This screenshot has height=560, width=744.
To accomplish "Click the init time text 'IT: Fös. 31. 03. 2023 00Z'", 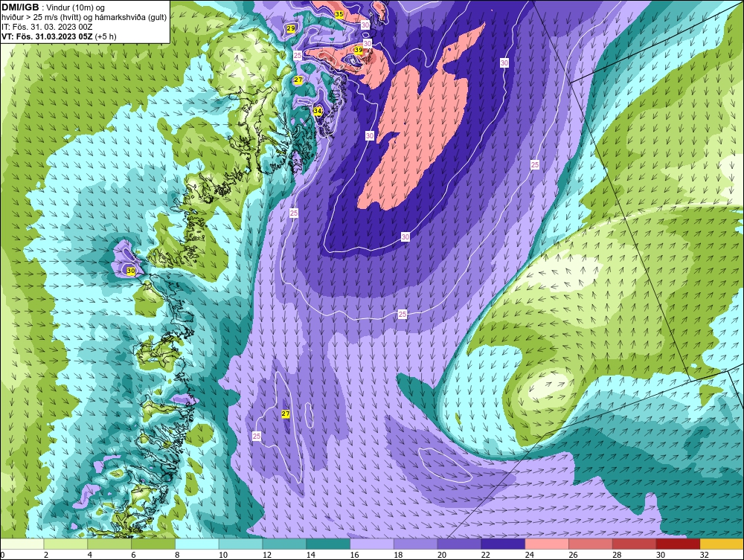I will tap(46, 27).
